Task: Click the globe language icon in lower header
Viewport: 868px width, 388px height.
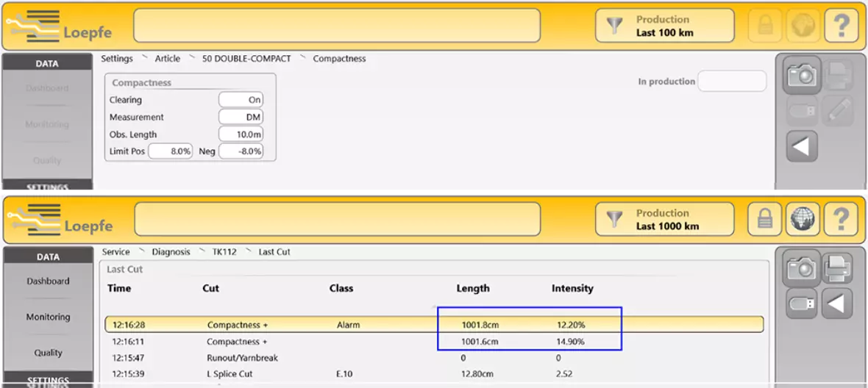Action: click(803, 219)
